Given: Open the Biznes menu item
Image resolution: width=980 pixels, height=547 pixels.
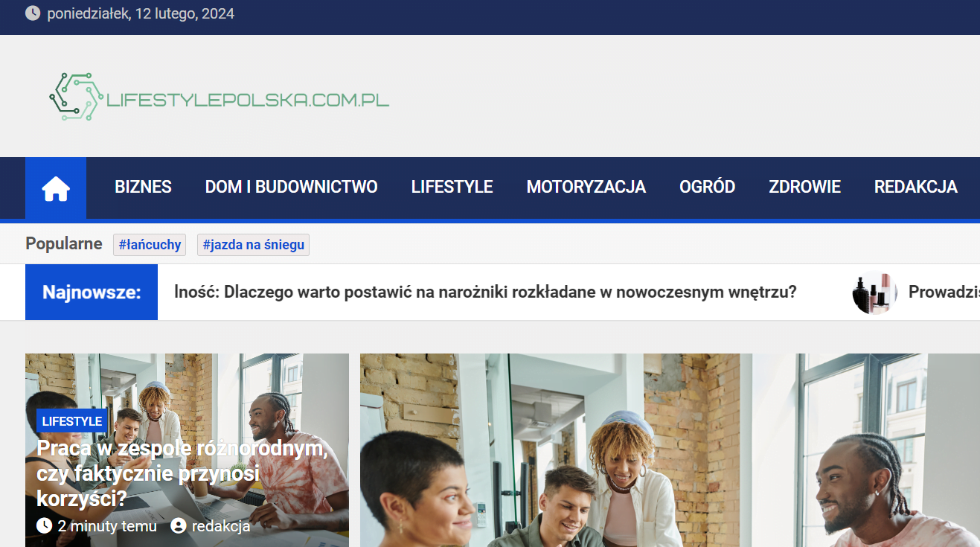Looking at the screenshot, I should pos(143,187).
